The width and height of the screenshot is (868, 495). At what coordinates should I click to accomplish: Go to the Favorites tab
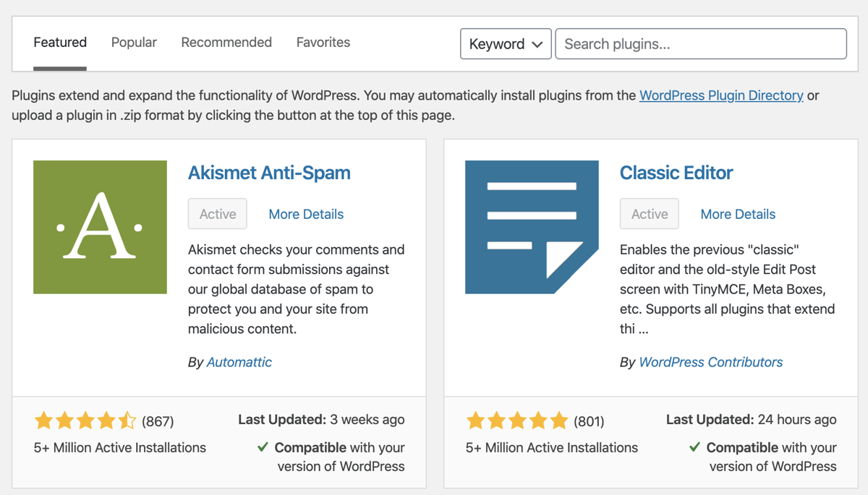[x=323, y=43]
